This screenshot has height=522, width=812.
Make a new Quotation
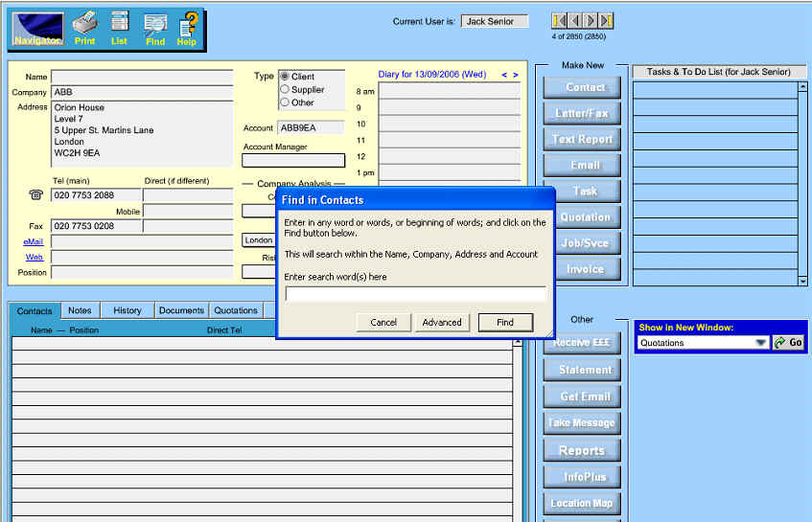[588, 217]
